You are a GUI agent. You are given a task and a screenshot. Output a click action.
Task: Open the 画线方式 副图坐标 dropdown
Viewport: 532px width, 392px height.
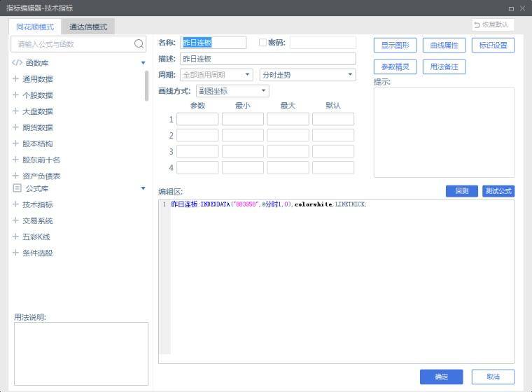click(x=232, y=91)
